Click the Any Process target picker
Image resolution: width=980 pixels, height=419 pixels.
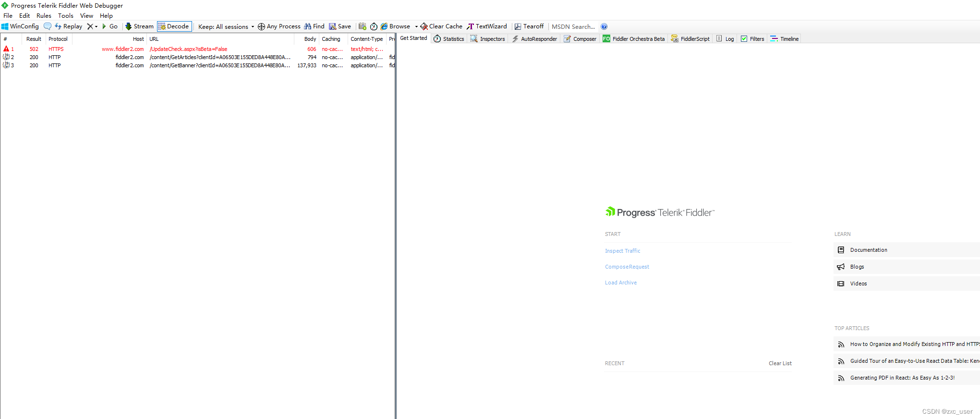pos(279,26)
